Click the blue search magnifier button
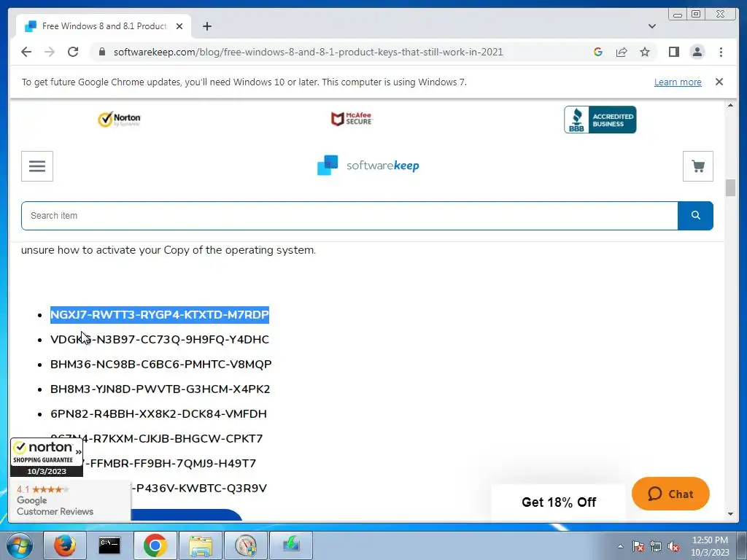This screenshot has height=560, width=747. 695,216
